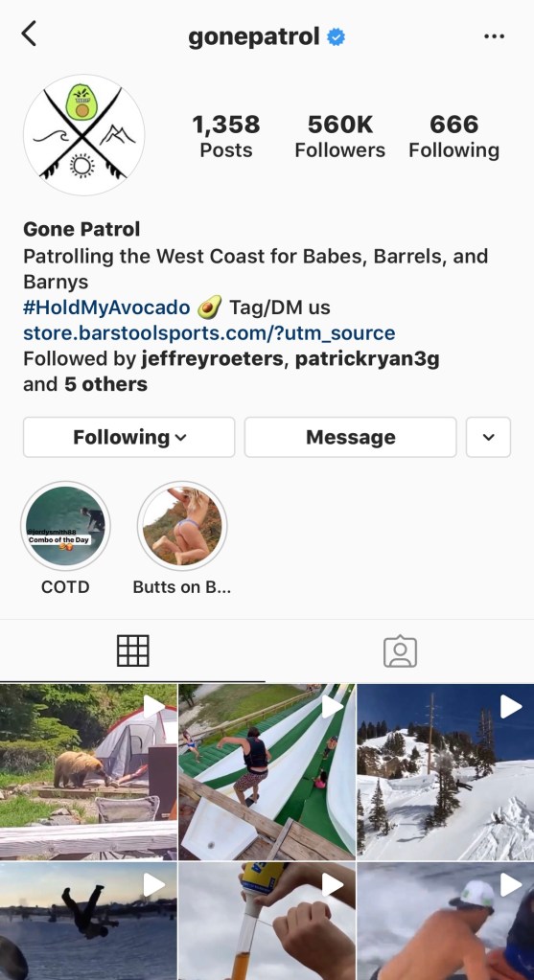Open the Gone Patrol profile picture
This screenshot has height=980, width=534.
point(83,135)
